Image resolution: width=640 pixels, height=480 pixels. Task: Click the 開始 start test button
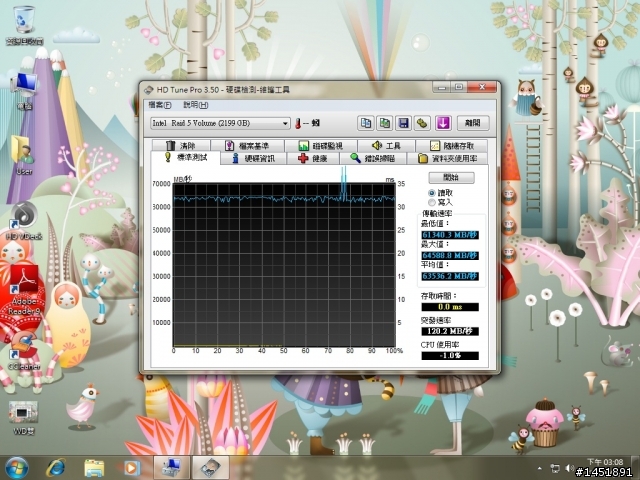tap(451, 178)
